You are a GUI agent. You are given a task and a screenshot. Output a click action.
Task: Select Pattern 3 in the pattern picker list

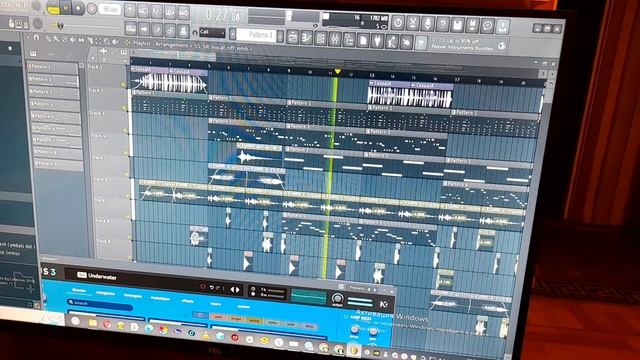pos(54,92)
